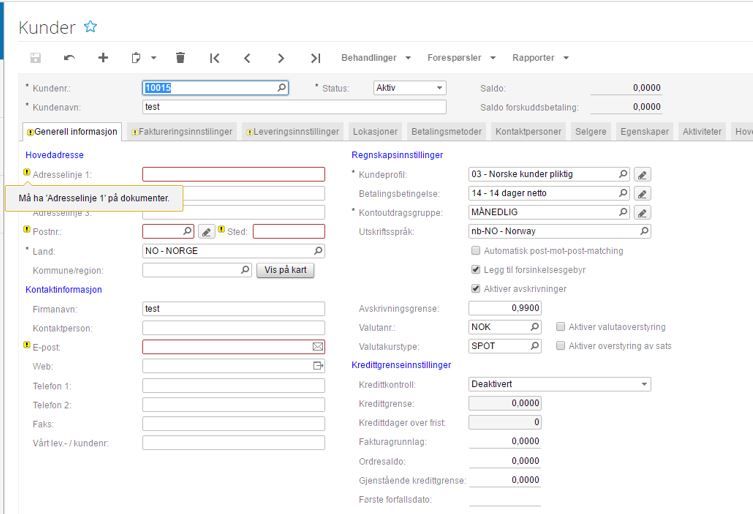Viewport: 753px width, 514px height.
Task: Click the Telefon 1 field
Action: click(233, 386)
